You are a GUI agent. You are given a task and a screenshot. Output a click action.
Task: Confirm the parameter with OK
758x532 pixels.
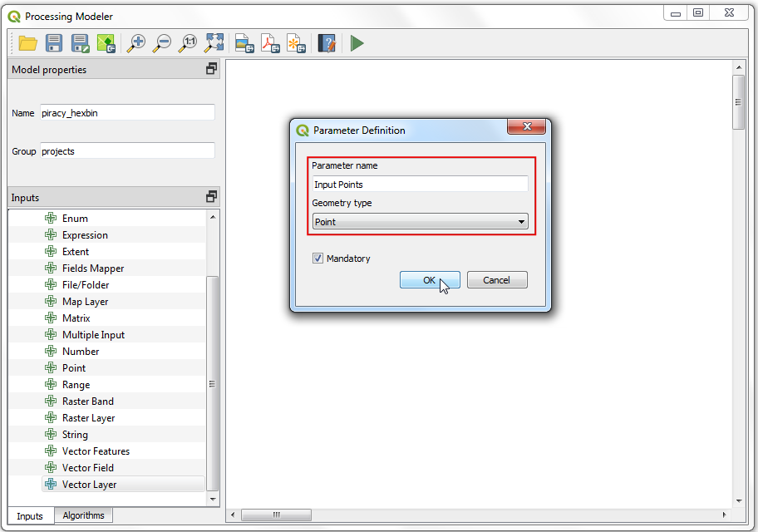tap(430, 280)
